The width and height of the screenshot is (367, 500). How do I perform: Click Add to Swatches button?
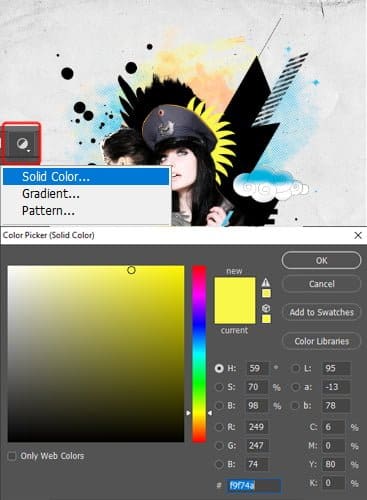tap(321, 312)
